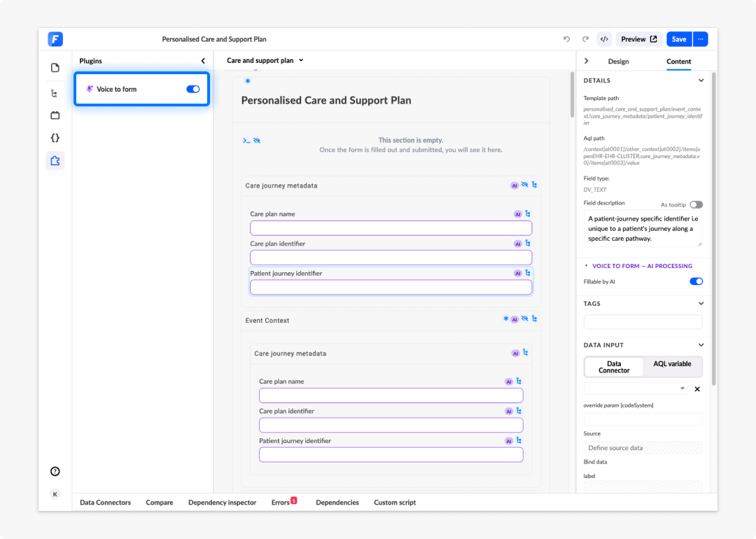
Task: Click the first Care plan name input field
Action: tap(391, 228)
